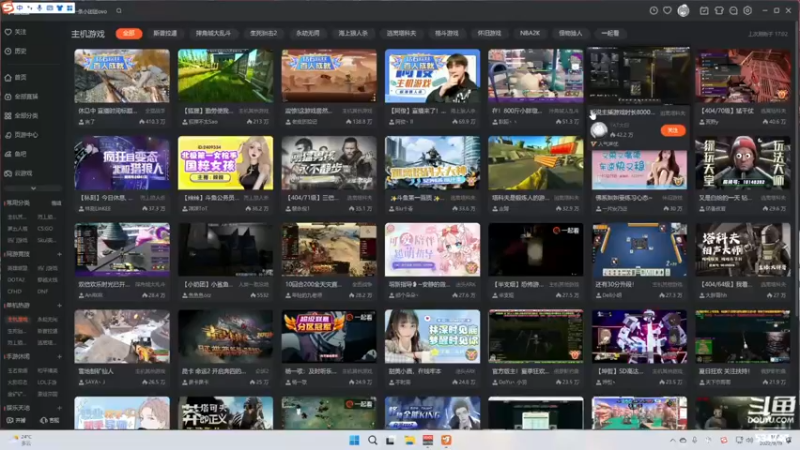Open 塔科夫相声大师 stream thumbnail

[x=743, y=250]
